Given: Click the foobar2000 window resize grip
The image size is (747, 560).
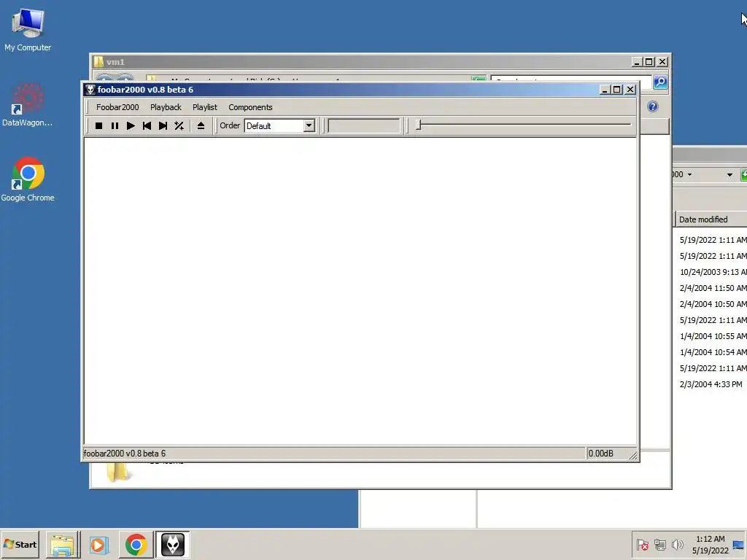Looking at the screenshot, I should click(633, 456).
